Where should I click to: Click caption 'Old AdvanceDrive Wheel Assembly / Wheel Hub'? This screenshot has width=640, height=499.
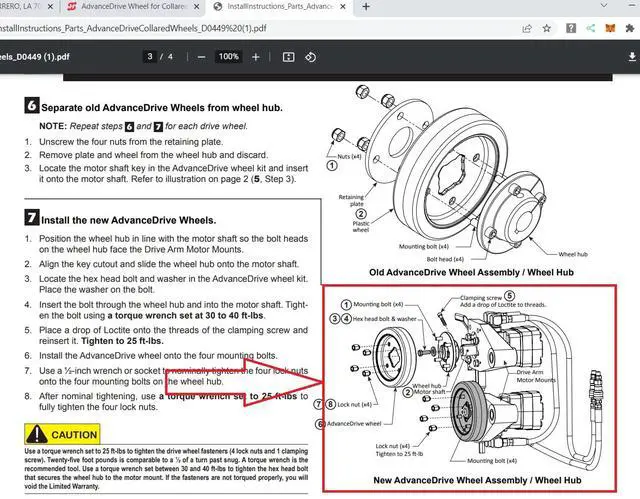pyautogui.click(x=471, y=272)
